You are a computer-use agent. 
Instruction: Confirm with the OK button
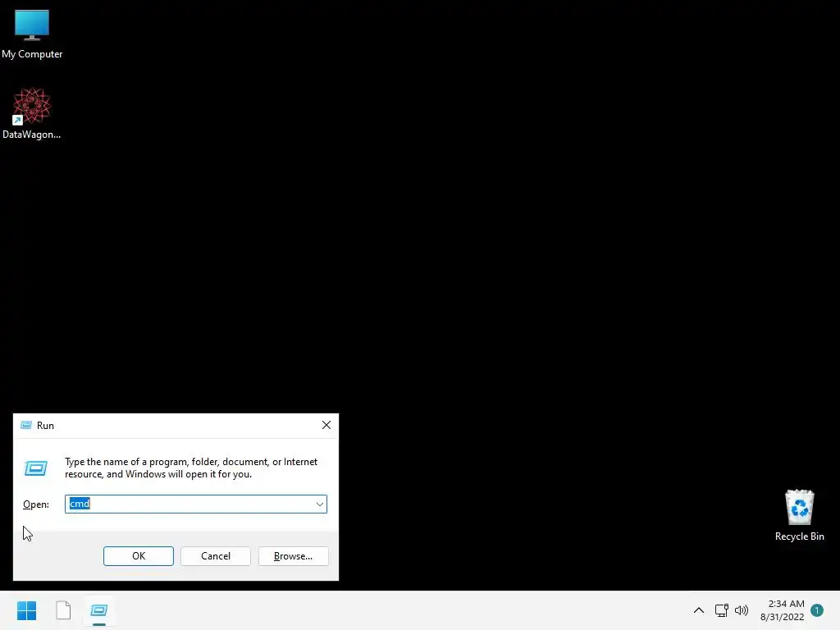(138, 556)
